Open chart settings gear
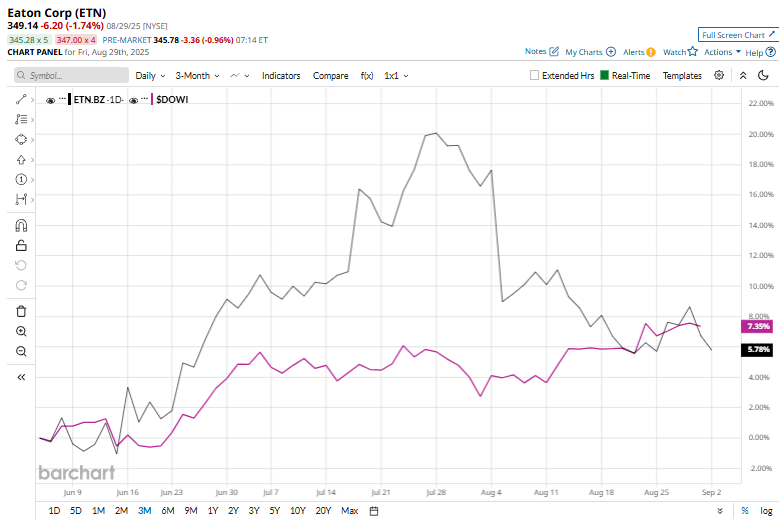 coord(719,75)
